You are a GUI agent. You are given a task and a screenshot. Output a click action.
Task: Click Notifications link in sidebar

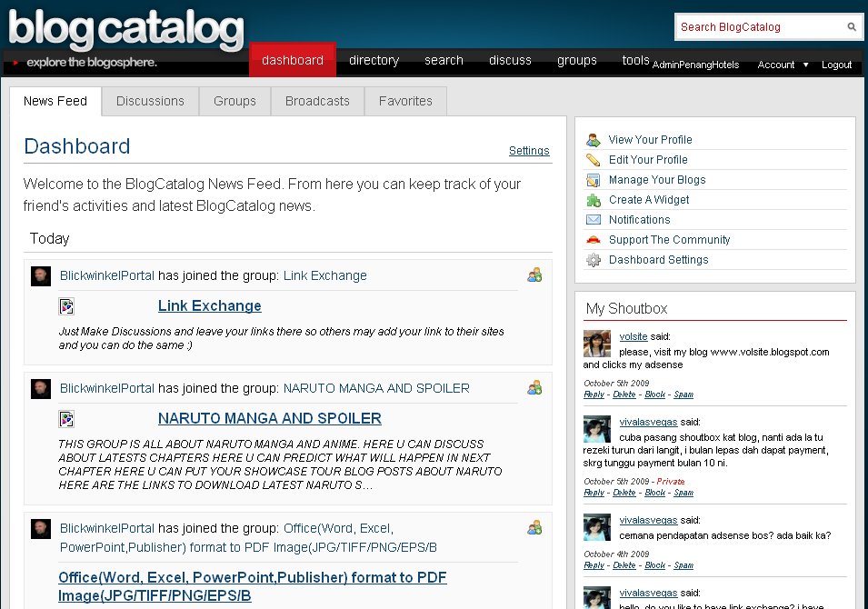coord(639,219)
